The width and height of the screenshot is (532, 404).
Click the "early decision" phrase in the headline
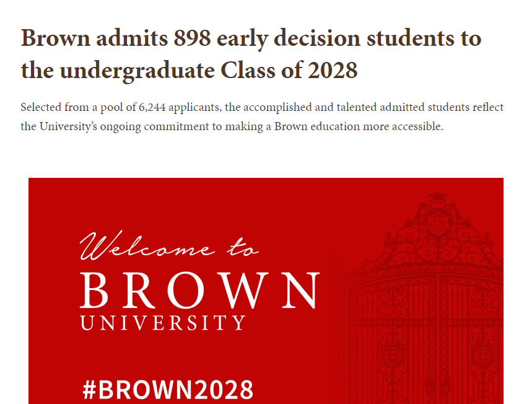point(289,38)
